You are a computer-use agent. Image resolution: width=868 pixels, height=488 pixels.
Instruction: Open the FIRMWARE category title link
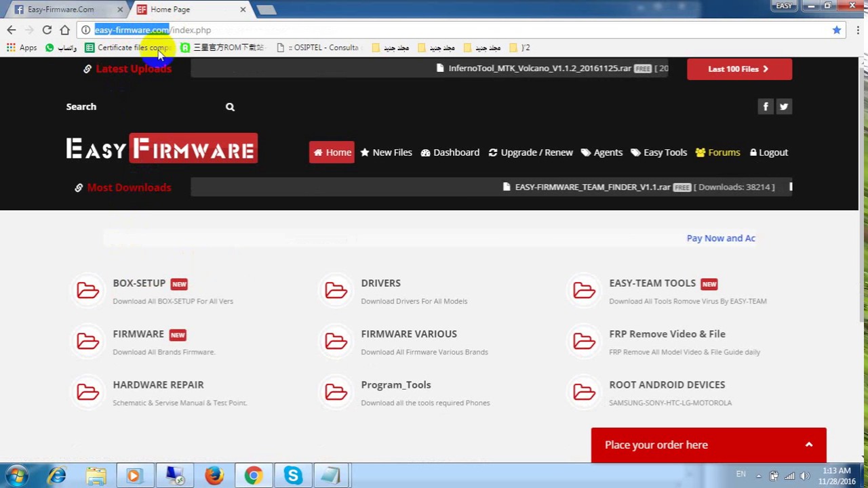pyautogui.click(x=138, y=334)
